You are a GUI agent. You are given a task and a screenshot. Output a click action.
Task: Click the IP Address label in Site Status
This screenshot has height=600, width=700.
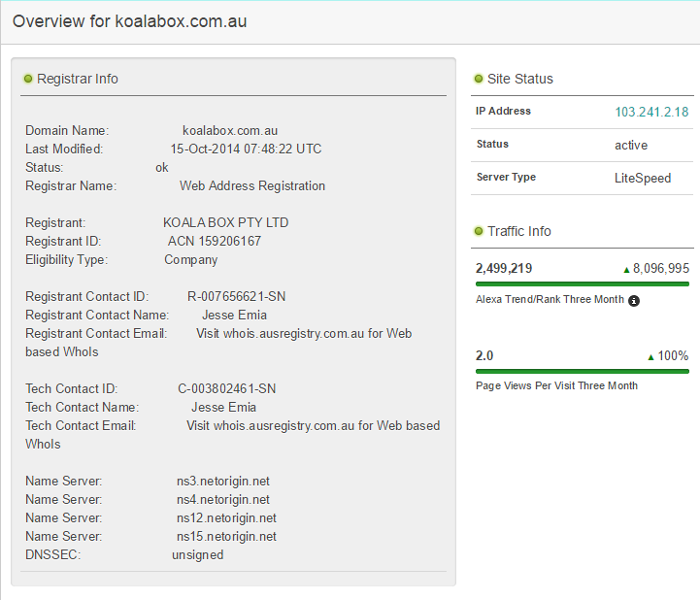tap(503, 111)
